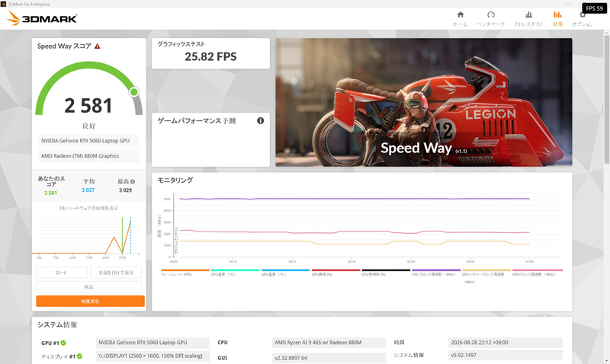
Task: Click the 3DMark logo
Action: point(42,18)
